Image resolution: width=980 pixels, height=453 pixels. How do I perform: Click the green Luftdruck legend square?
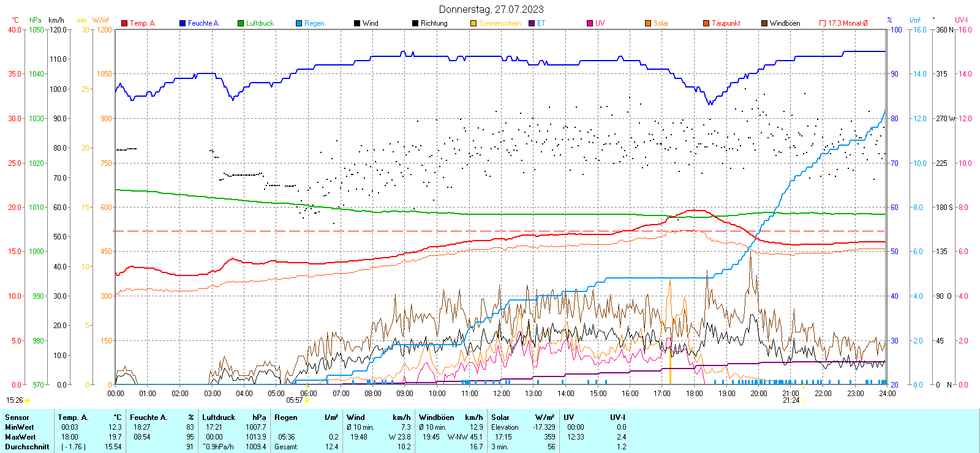click(x=241, y=23)
